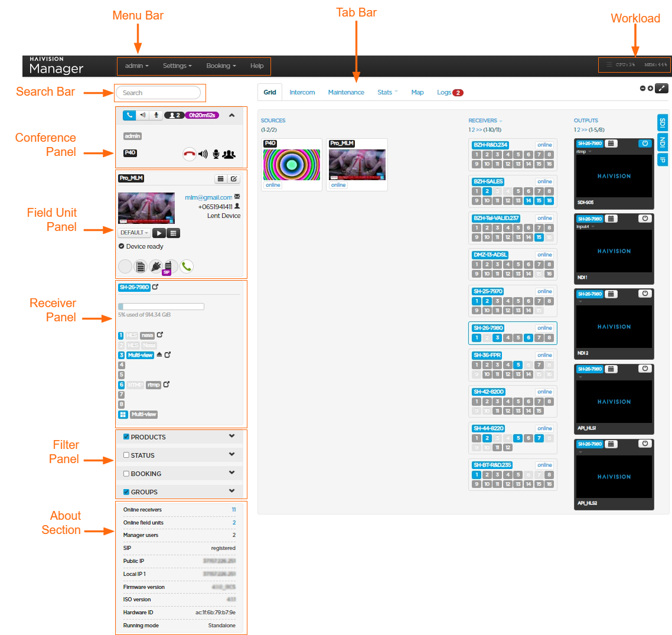Open the Pro_MLM booking calendar icon
This screenshot has width=672, height=635.
[220, 178]
